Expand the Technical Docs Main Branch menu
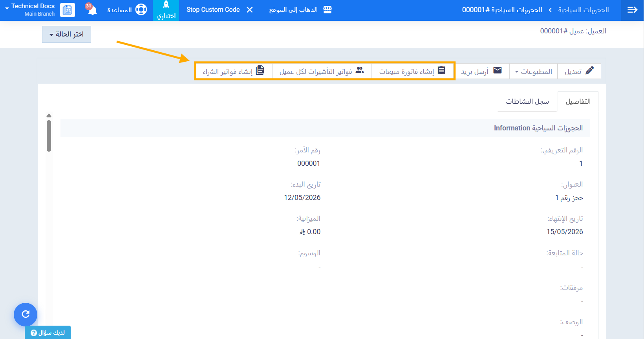Viewport: 644px width, 339px height. tap(30, 10)
